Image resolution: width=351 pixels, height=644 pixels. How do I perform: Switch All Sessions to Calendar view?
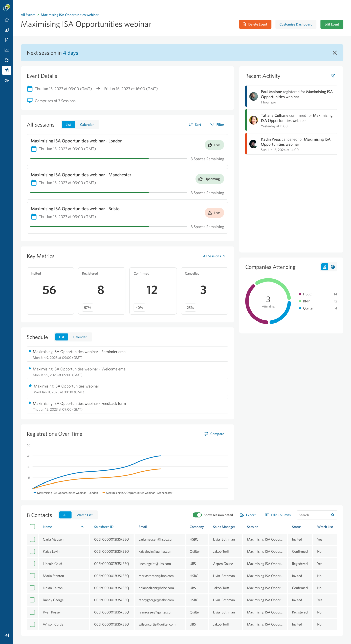pos(87,125)
